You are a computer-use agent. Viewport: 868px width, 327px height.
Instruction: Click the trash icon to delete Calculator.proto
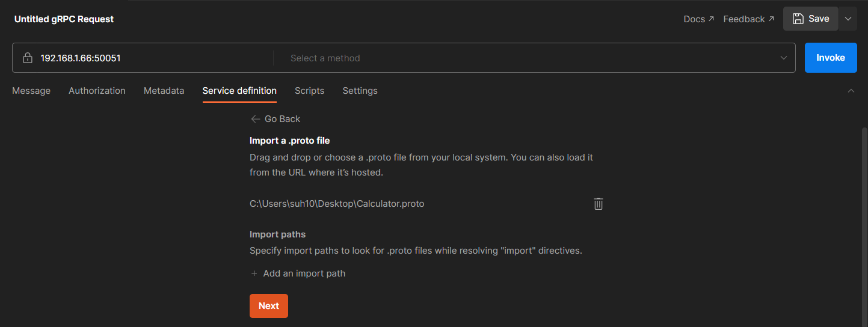coord(598,204)
